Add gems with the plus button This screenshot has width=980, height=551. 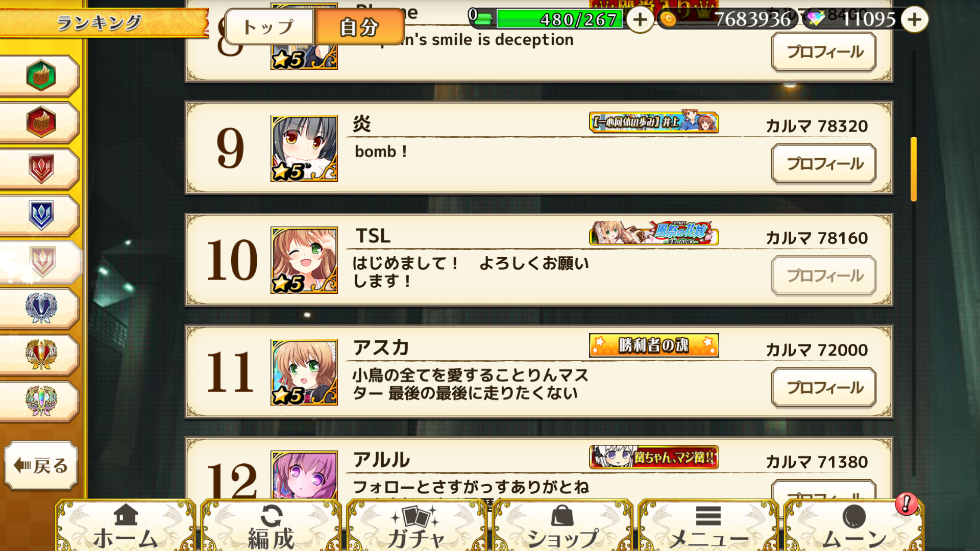click(x=914, y=19)
